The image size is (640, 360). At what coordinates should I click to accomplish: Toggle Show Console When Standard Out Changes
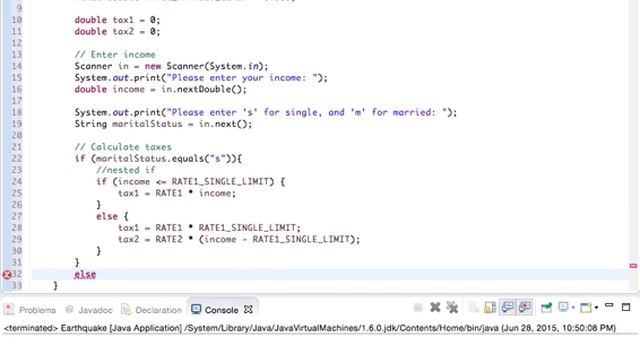[507, 307]
